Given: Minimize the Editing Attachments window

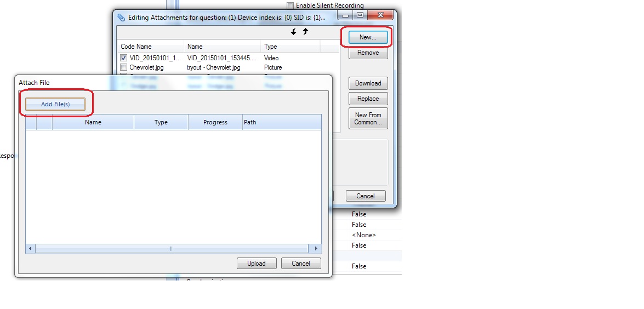Looking at the screenshot, I should coord(345,15).
